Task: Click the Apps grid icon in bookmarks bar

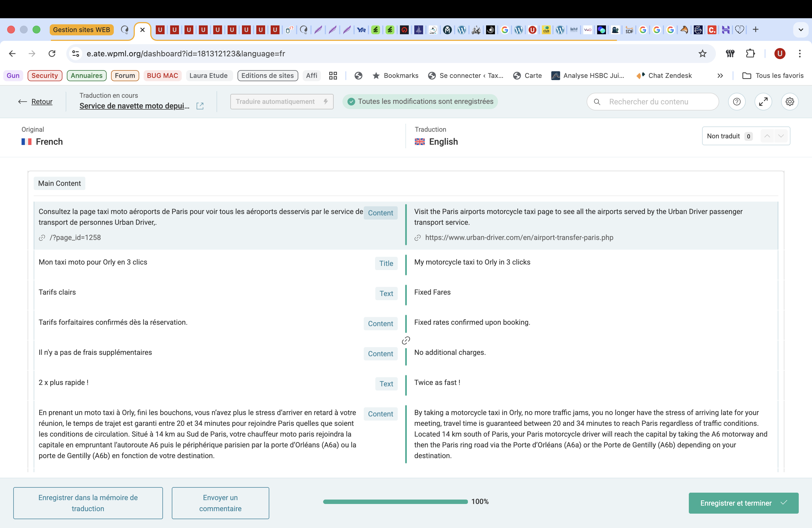Action: [333, 76]
